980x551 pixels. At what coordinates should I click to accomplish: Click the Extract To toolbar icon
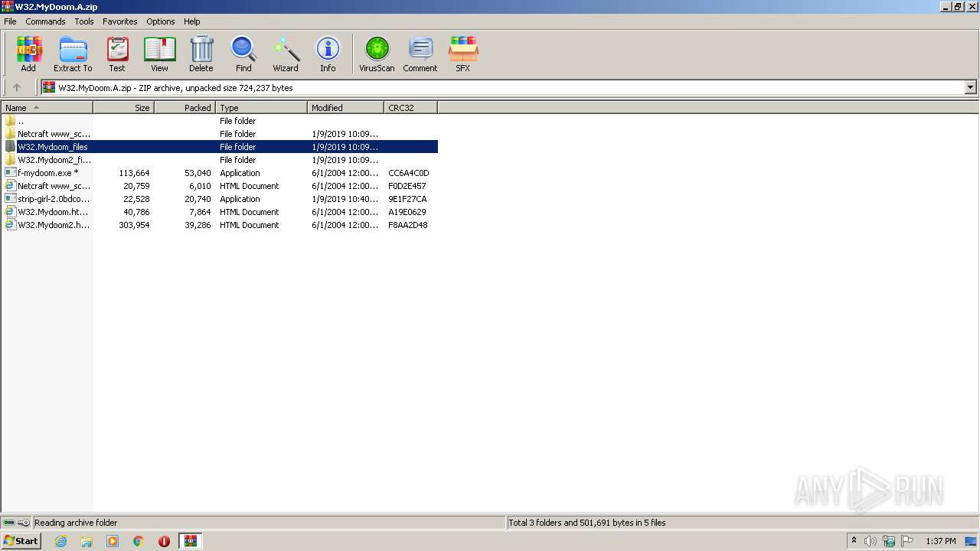pyautogui.click(x=73, y=54)
